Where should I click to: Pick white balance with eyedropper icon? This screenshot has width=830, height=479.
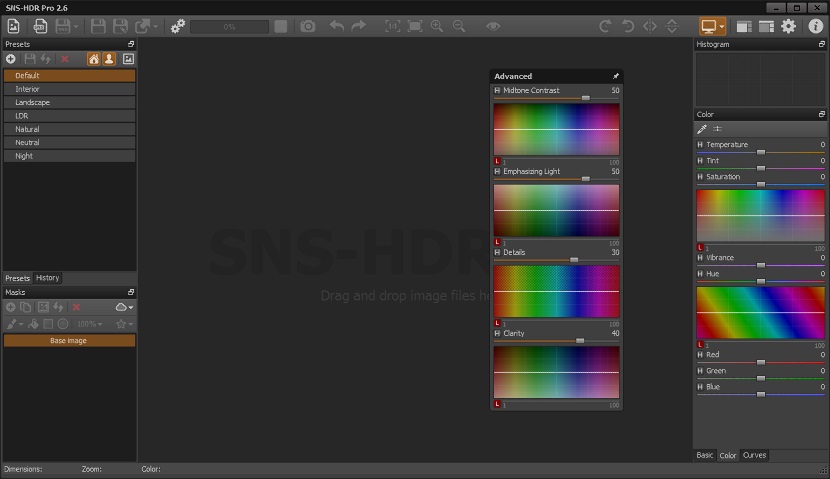coord(702,129)
